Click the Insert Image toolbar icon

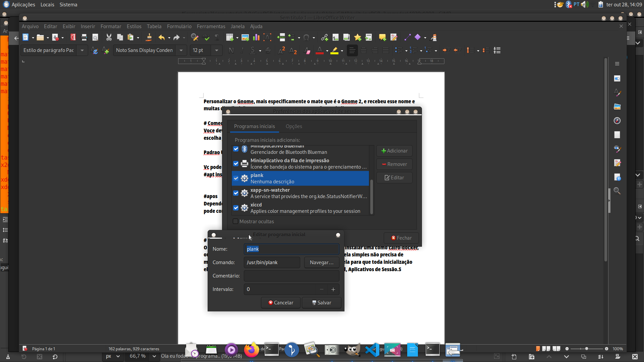[245, 38]
